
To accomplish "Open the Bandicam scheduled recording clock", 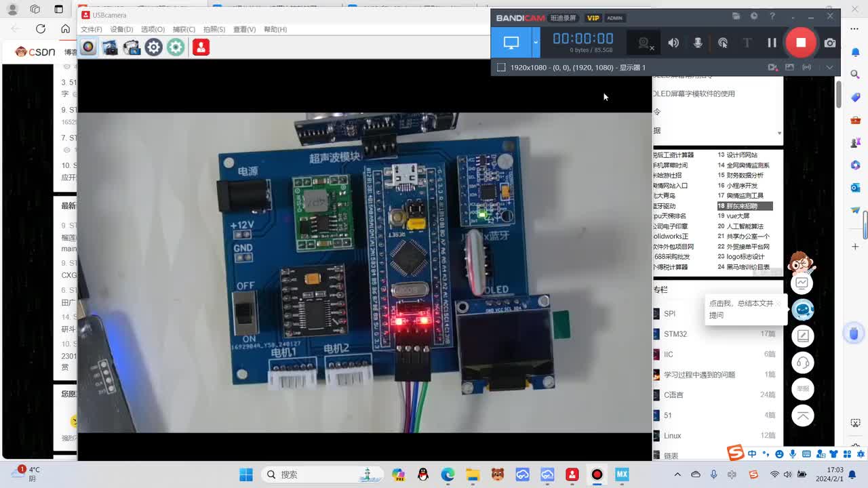I will pos(754,16).
